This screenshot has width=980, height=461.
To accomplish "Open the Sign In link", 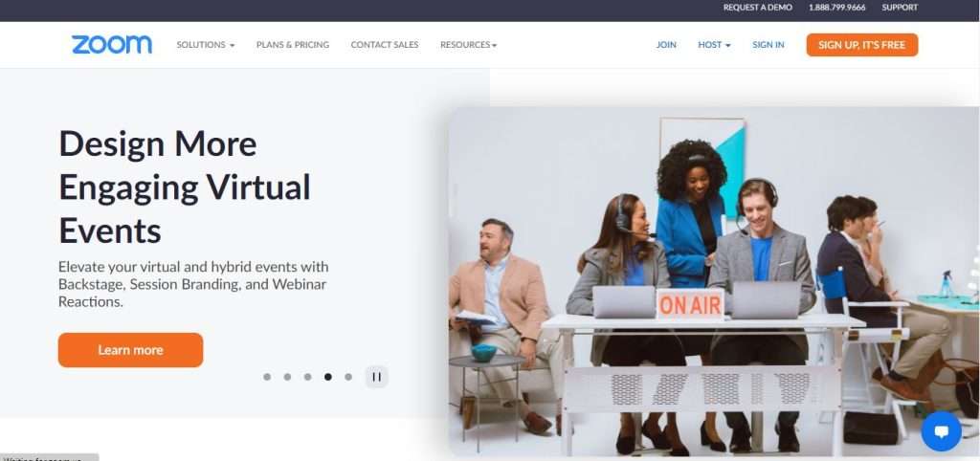I will pos(768,45).
